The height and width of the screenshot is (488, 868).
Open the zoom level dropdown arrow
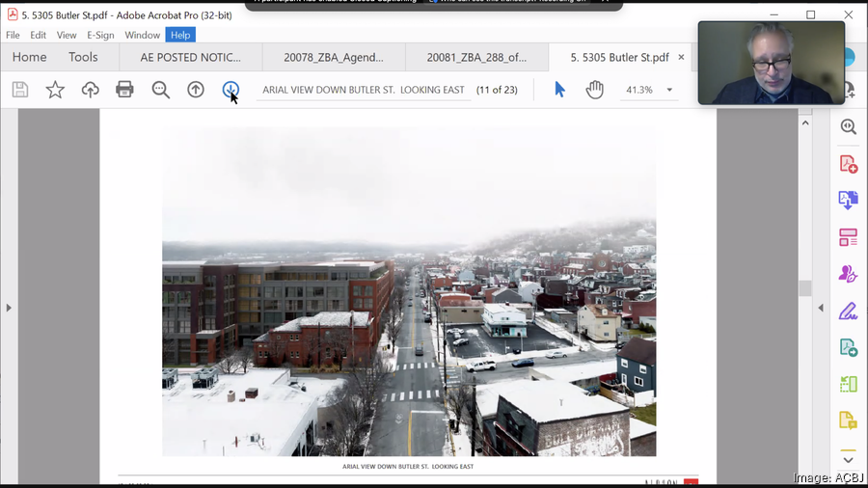click(x=669, y=90)
